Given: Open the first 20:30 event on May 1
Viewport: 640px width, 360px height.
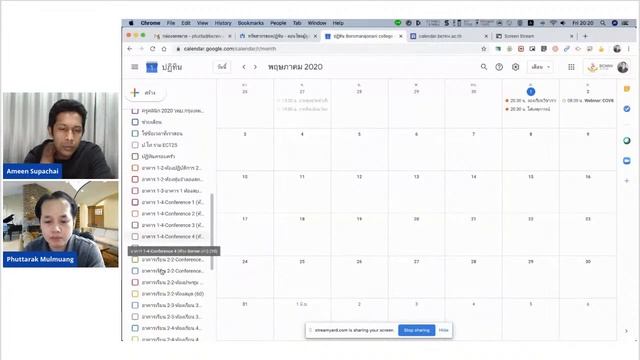Looking at the screenshot, I should tap(531, 100).
